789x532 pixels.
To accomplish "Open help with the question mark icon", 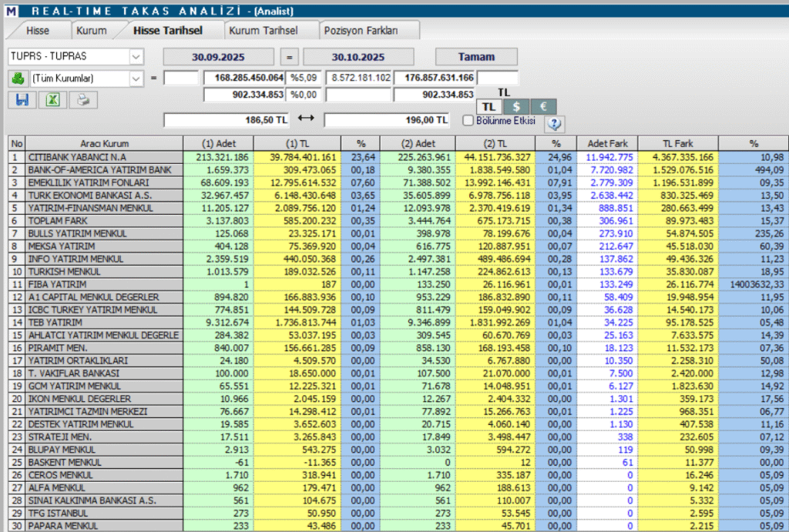I will click(x=555, y=123).
